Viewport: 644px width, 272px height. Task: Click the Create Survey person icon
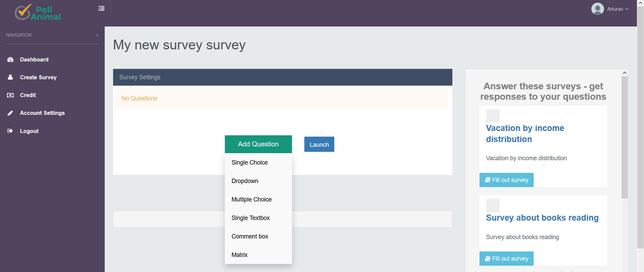tap(10, 77)
